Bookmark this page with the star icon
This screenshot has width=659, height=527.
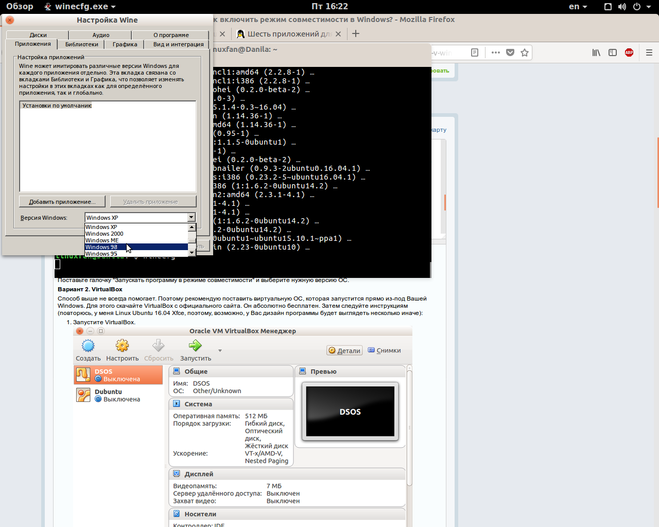point(525,53)
